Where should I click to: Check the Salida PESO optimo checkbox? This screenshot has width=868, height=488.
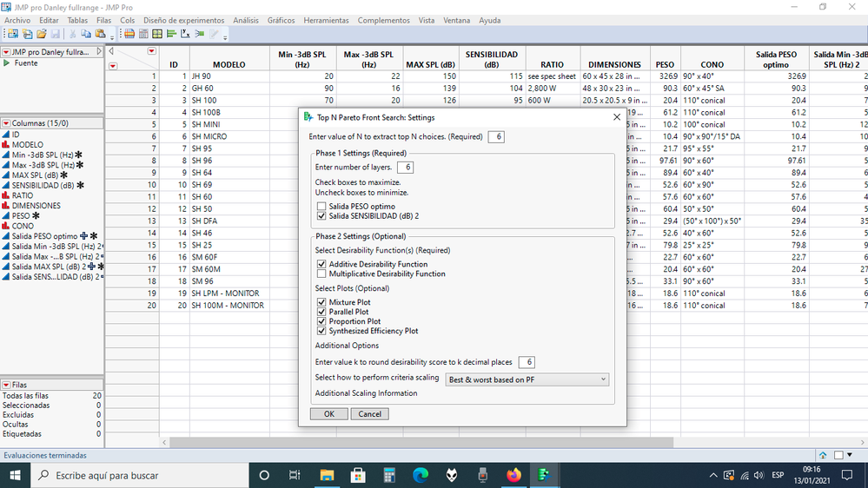point(322,206)
